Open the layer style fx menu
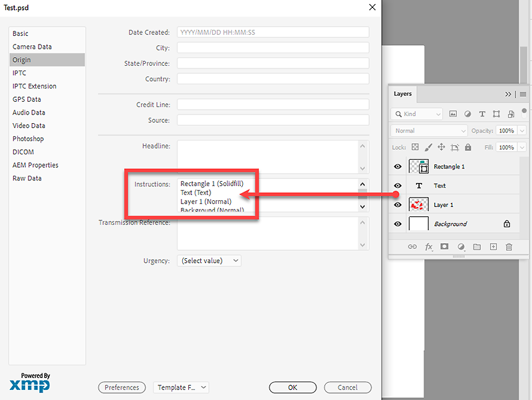The height and width of the screenshot is (400, 532). pyautogui.click(x=428, y=247)
